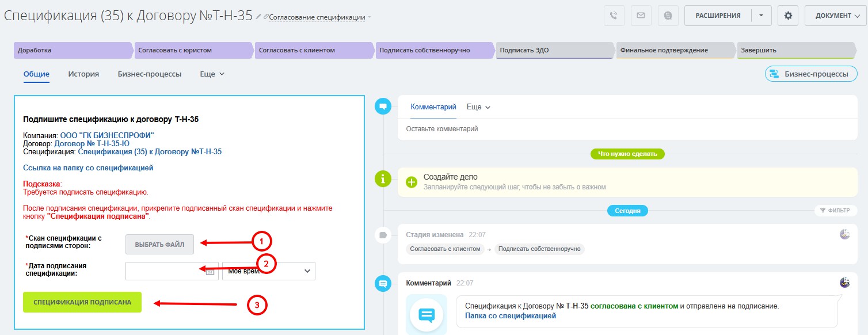Image resolution: width=868 pixels, height=335 pixels.
Task: Click the large chat thumbnail in comment entry
Action: pos(427,314)
